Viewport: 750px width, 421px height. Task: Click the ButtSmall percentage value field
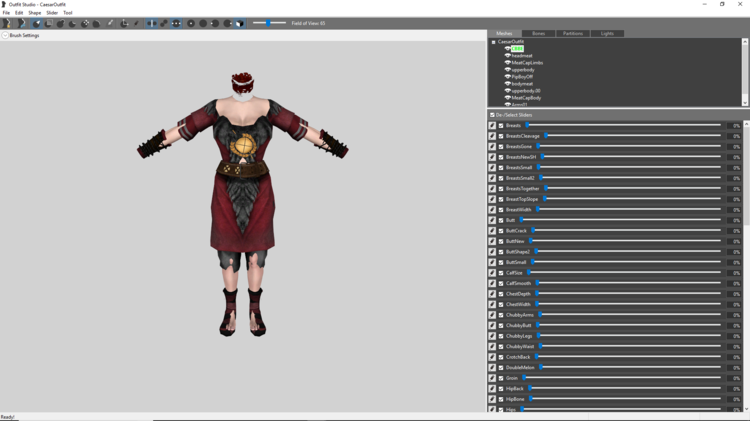click(x=735, y=262)
